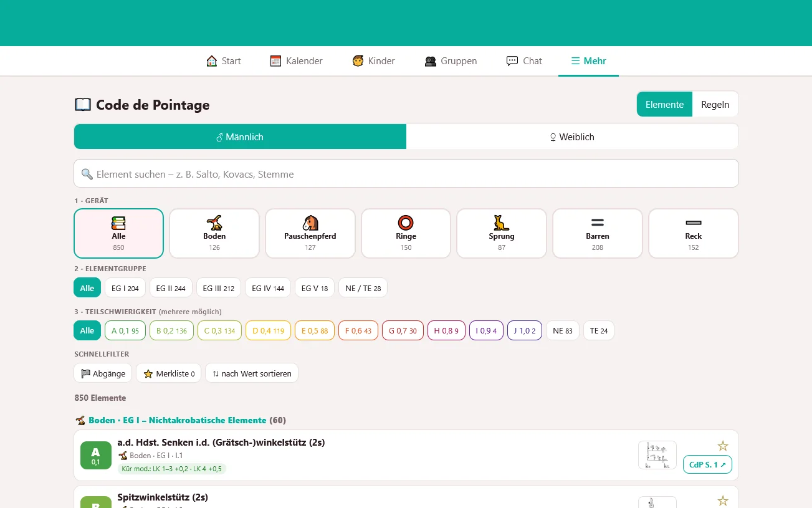Select difficulty chip D 0,4

(x=269, y=330)
